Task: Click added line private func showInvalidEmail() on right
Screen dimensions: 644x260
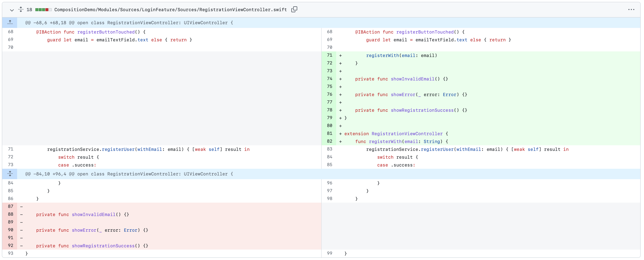Action: click(401, 79)
